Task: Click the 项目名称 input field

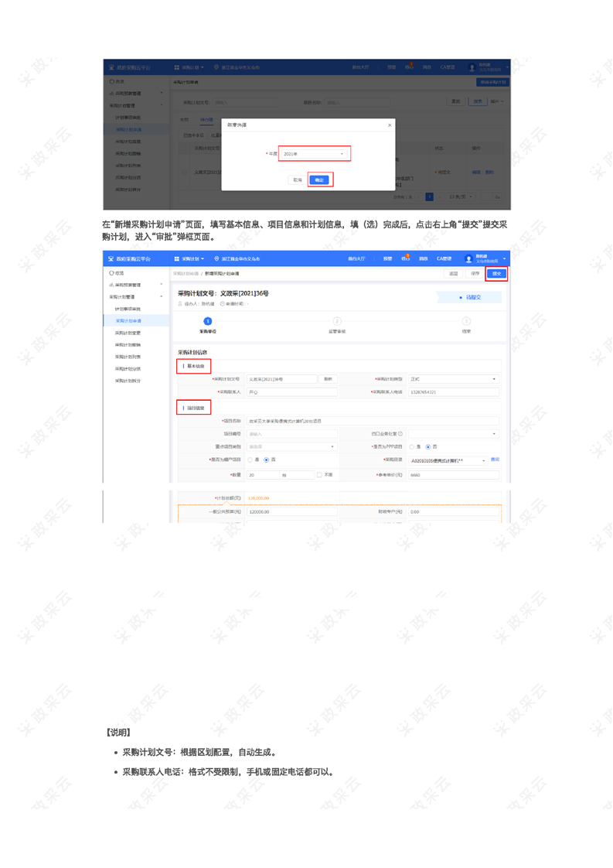Action: 373,421
